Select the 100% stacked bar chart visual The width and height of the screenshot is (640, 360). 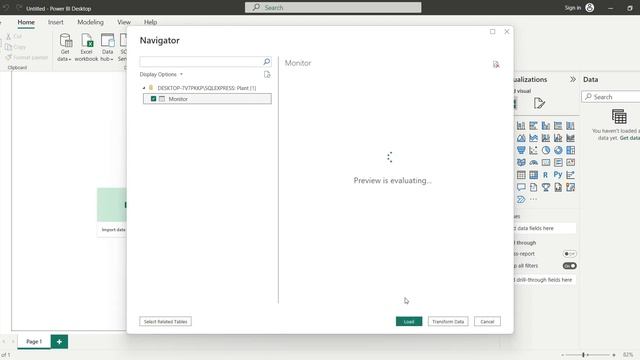[x=558, y=126]
